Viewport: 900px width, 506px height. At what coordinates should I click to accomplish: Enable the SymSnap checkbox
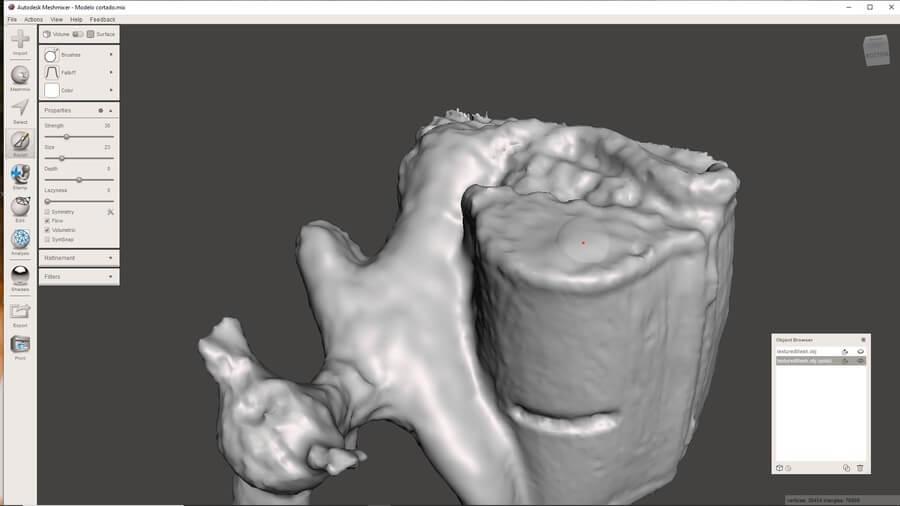pos(47,239)
